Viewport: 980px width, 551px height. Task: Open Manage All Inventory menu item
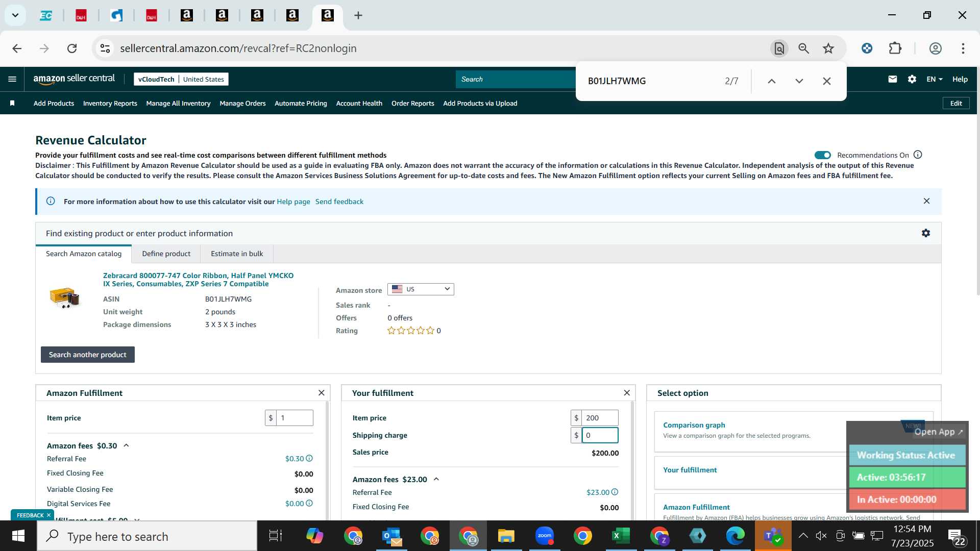pos(178,103)
